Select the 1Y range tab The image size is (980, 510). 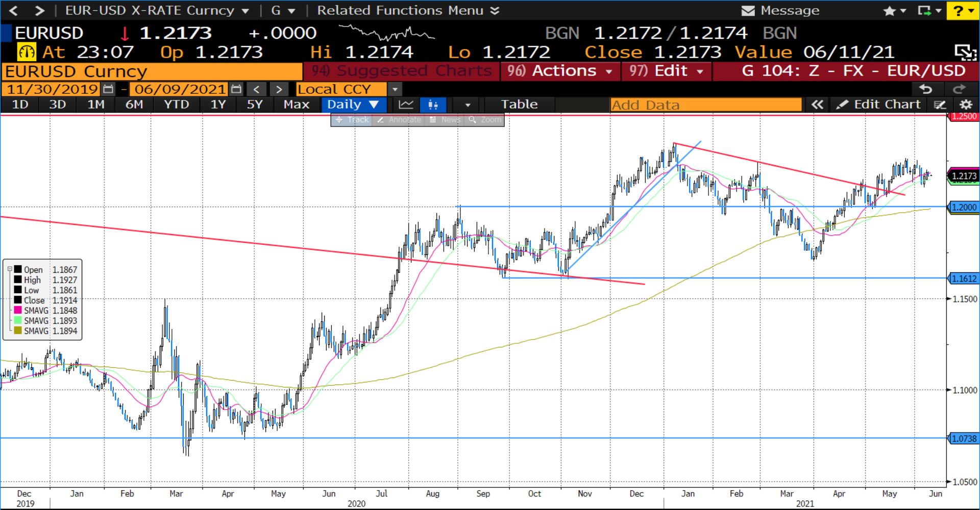(218, 105)
